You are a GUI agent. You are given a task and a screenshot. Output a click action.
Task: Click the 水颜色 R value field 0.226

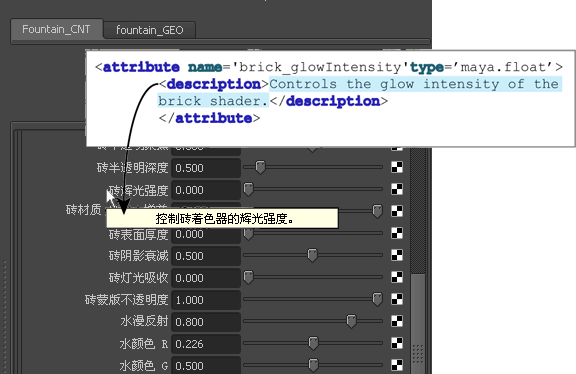[x=206, y=344]
